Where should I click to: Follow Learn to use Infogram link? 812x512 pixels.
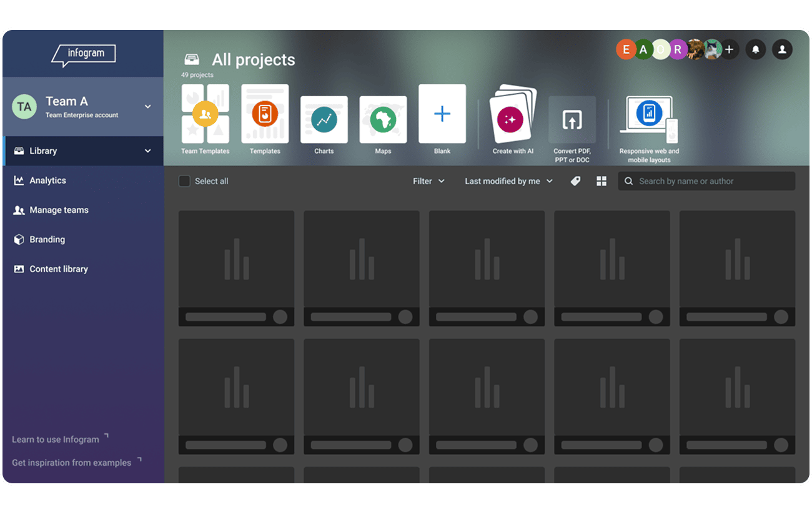60,439
